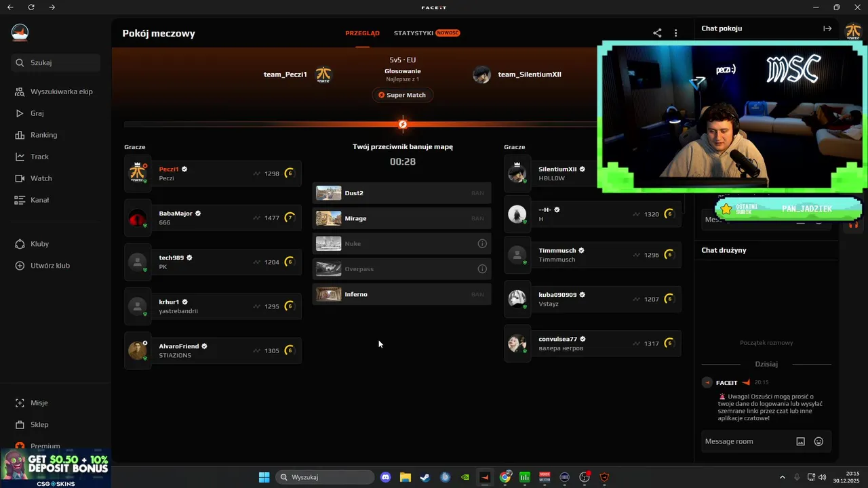Open the emoji picker in team chat

click(818, 441)
